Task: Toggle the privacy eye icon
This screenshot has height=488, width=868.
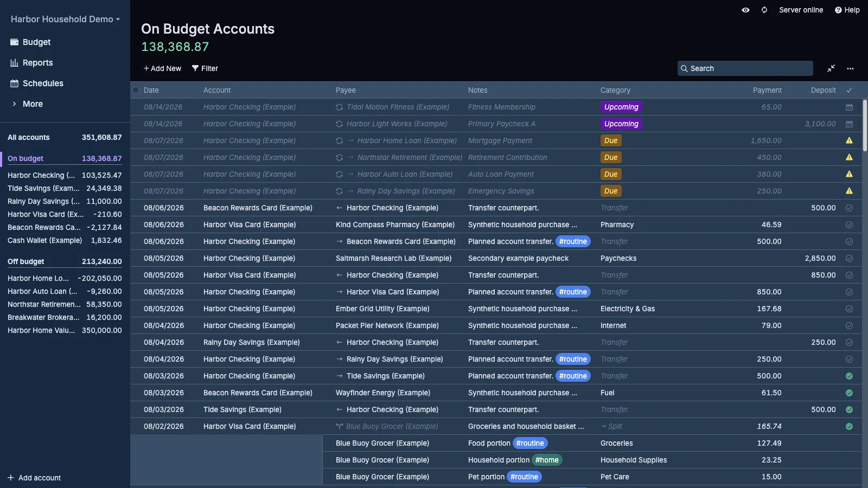Action: pyautogui.click(x=745, y=10)
